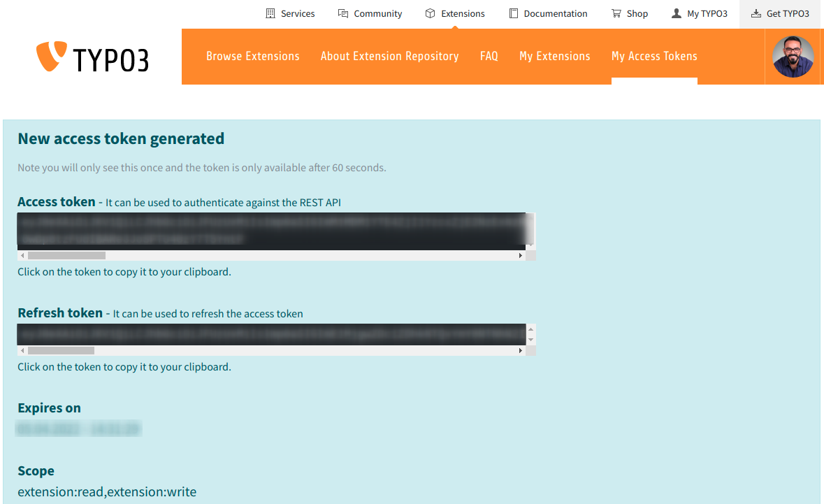Click the copy link below the access token
This screenshot has height=504, width=824.
tap(124, 271)
